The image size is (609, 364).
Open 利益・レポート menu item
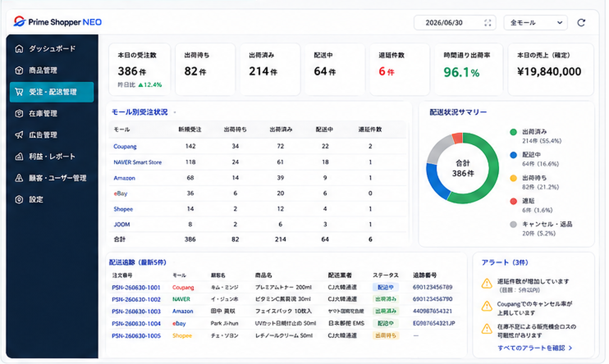pyautogui.click(x=52, y=157)
